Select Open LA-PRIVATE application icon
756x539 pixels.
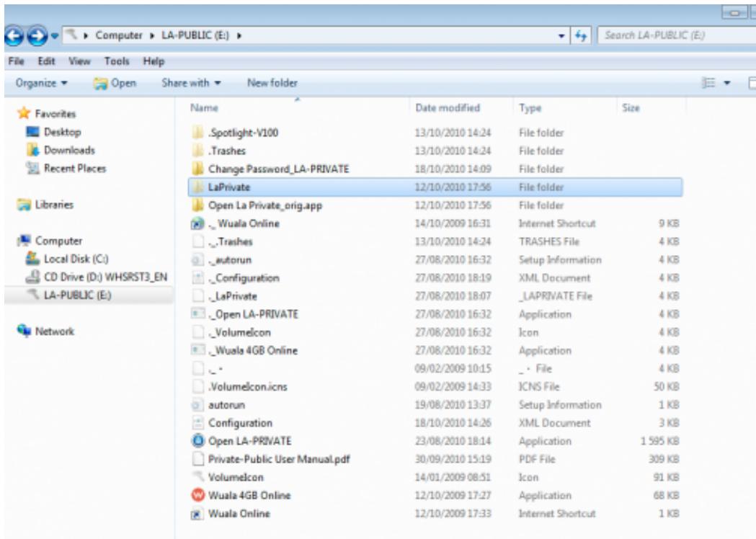tap(197, 441)
